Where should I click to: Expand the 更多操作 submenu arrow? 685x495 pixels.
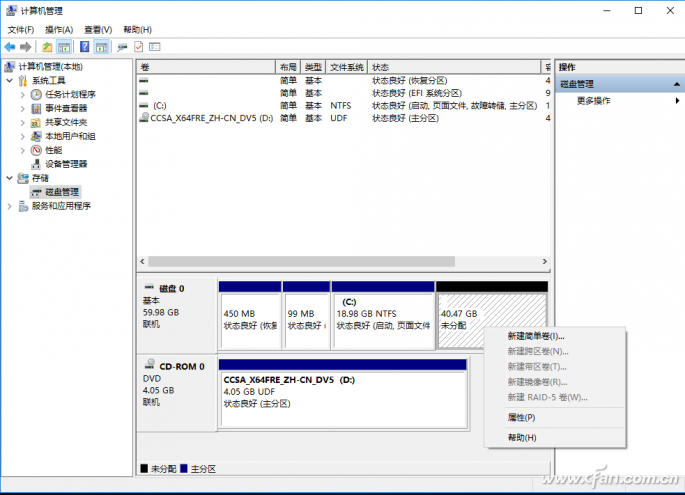[677, 101]
